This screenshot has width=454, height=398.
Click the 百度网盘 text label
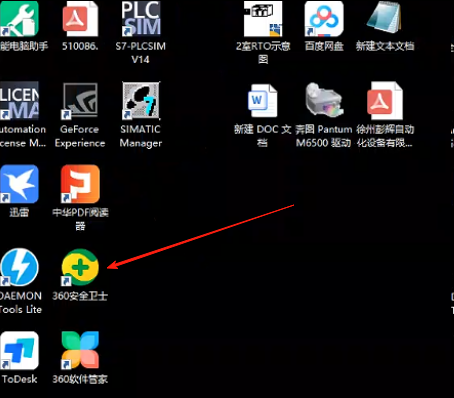324,46
